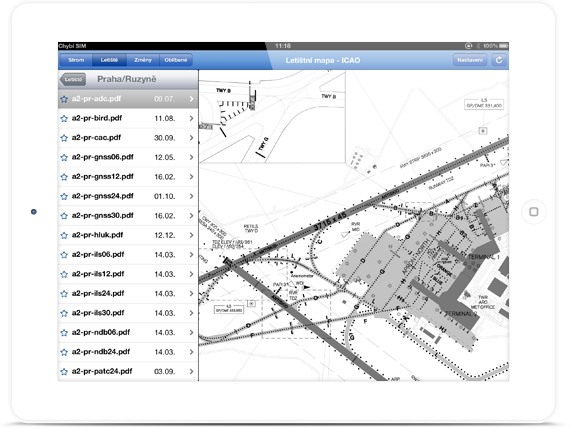570x429 pixels.
Task: Switch to the Změny tab
Action: (143, 60)
